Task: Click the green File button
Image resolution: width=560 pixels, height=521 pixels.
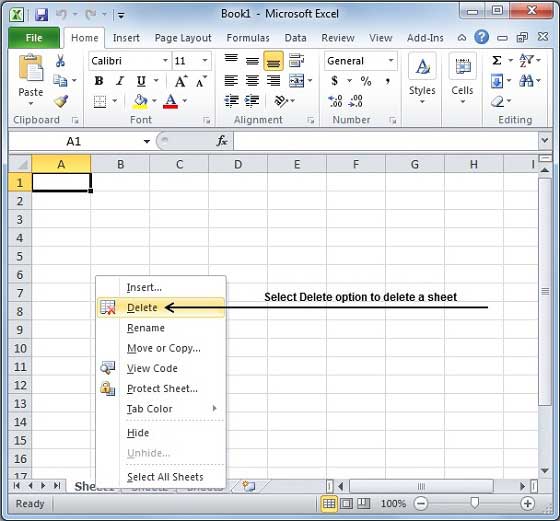Action: 34,38
